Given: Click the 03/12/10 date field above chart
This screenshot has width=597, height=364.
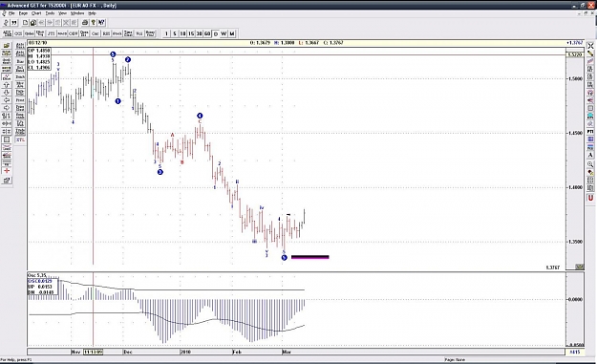Looking at the screenshot, I should click(37, 43).
